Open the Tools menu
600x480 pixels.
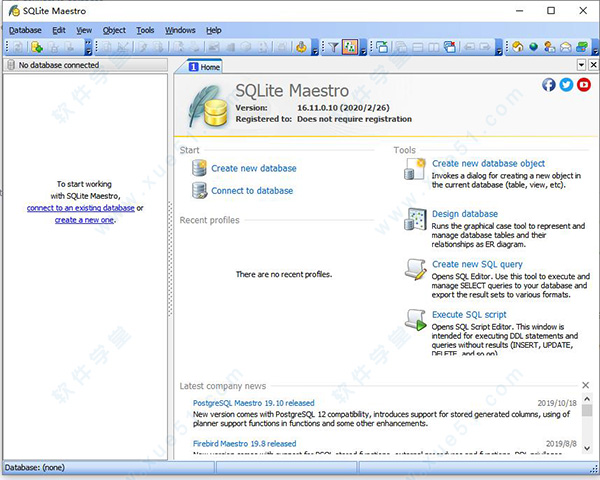click(145, 30)
